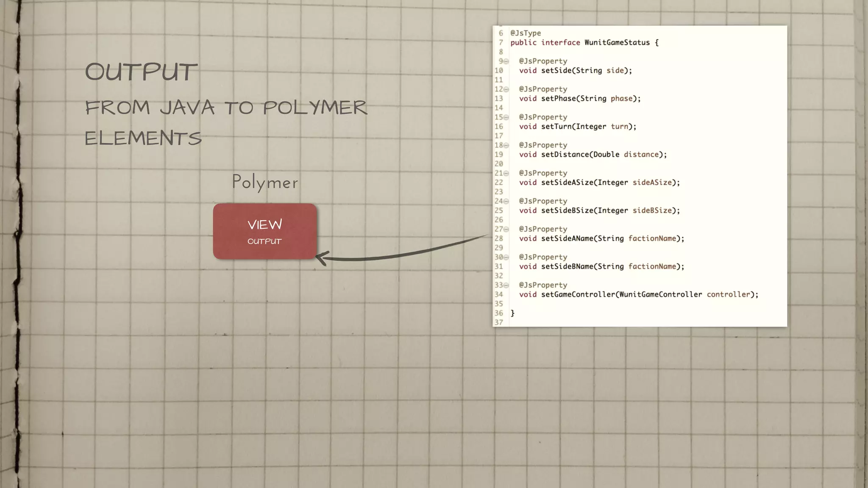This screenshot has height=488, width=868.
Task: Click the Polymer label above the box
Action: click(265, 183)
